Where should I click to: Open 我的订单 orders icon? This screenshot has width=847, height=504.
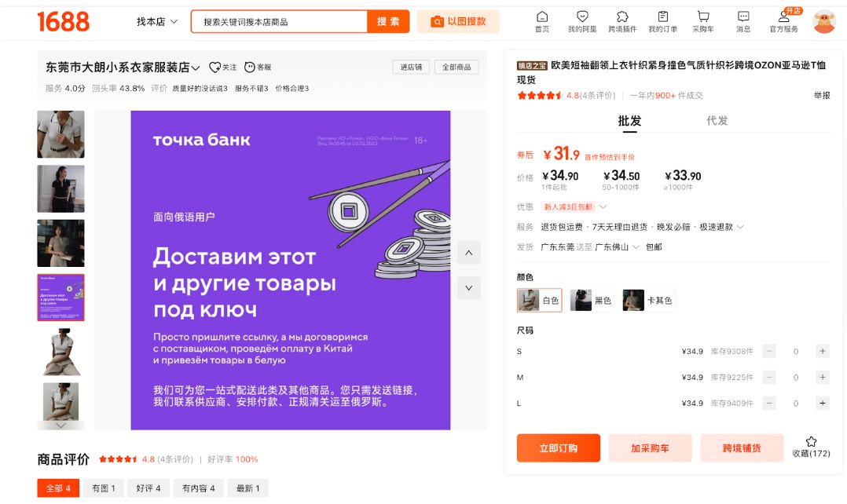[x=663, y=21]
